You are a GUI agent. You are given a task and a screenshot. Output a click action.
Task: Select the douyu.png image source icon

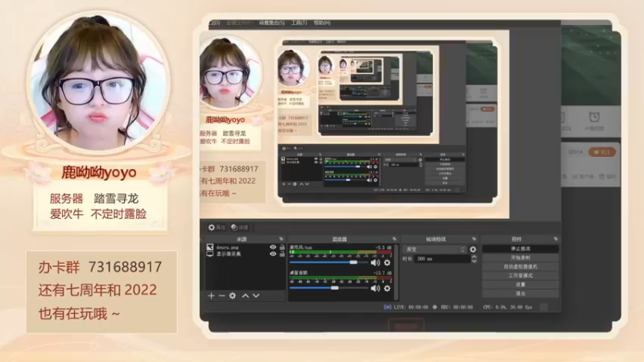coord(210,247)
